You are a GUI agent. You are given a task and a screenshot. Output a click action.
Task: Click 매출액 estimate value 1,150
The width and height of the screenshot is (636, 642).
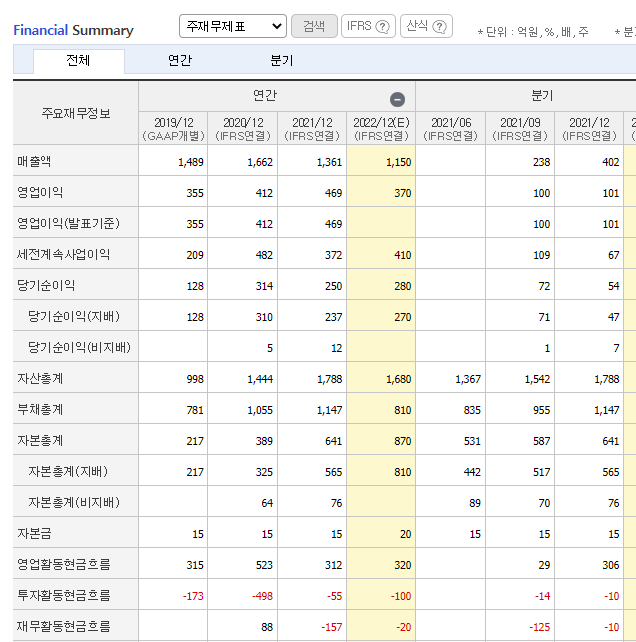tap(398, 162)
